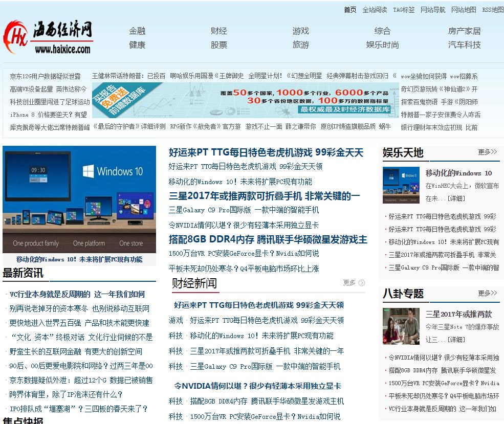
Task: Select the 健康 category
Action: [137, 44]
